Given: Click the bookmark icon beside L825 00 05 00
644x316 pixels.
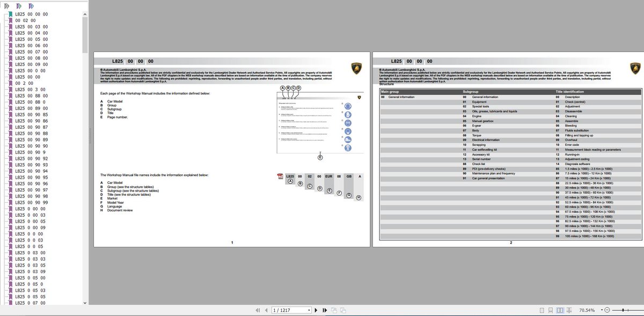Looking at the screenshot, I should click(10, 39).
